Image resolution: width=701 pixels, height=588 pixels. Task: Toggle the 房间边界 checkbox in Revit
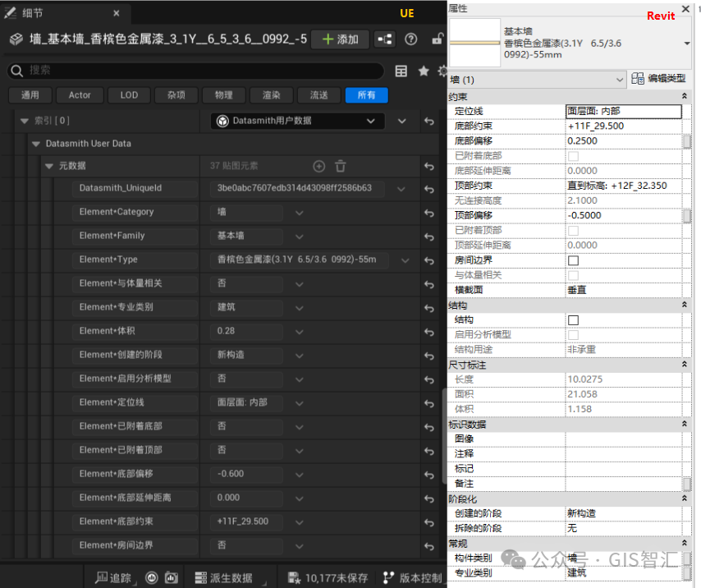pos(573,260)
